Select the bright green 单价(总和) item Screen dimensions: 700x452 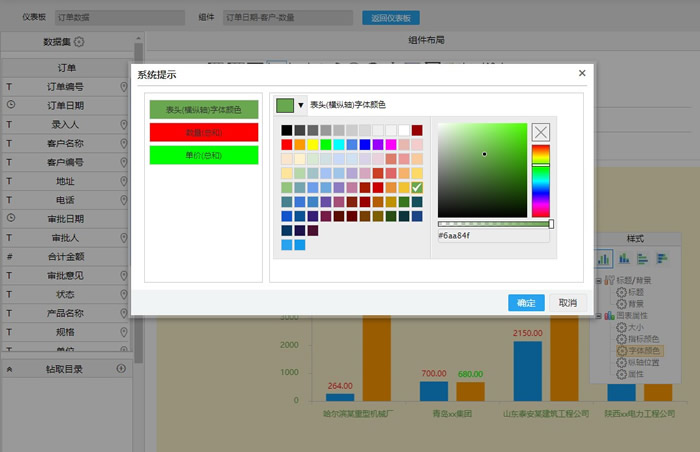(203, 155)
